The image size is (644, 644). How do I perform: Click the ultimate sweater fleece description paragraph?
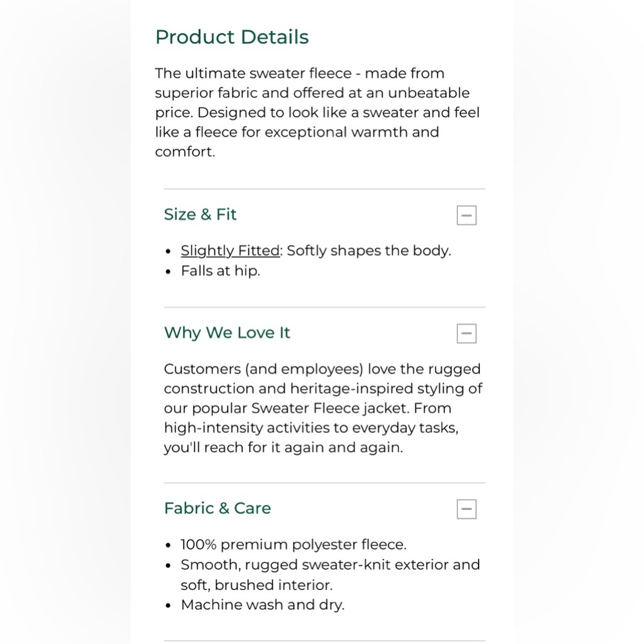click(x=317, y=113)
